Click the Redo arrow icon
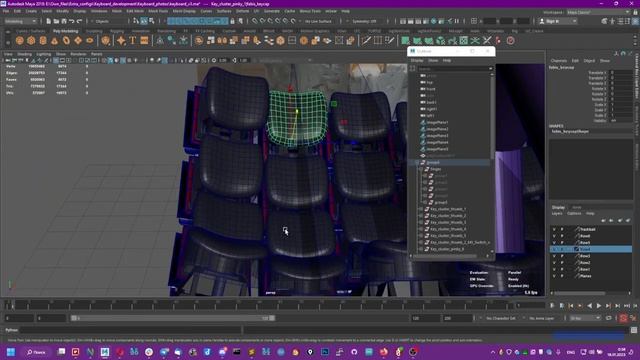The width and height of the screenshot is (640, 360). point(80,21)
